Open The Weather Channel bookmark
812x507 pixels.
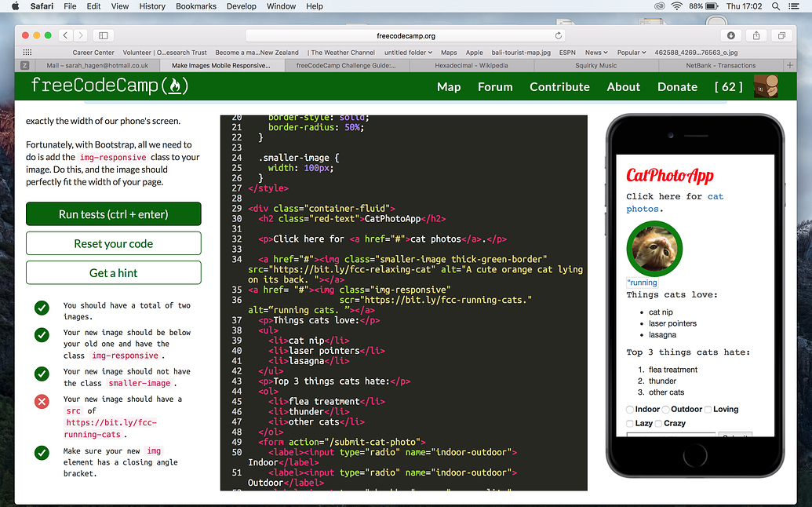pyautogui.click(x=343, y=53)
